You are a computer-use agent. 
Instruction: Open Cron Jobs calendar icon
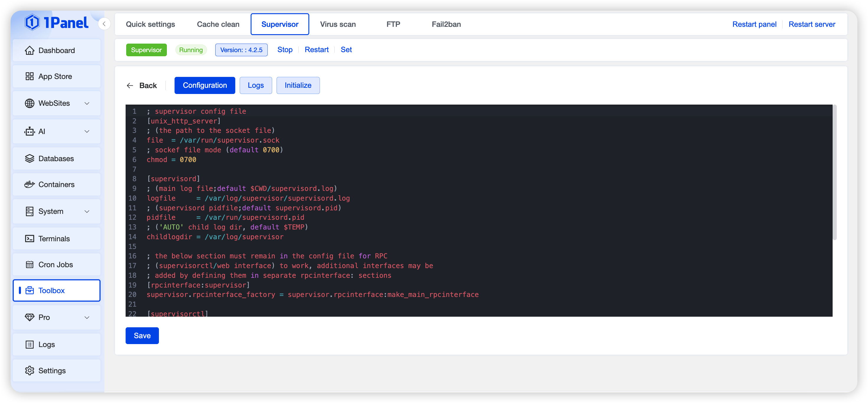(29, 265)
